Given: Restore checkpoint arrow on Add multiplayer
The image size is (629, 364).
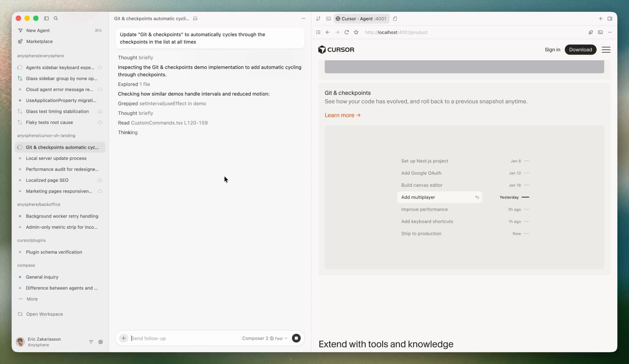Looking at the screenshot, I should tap(477, 197).
